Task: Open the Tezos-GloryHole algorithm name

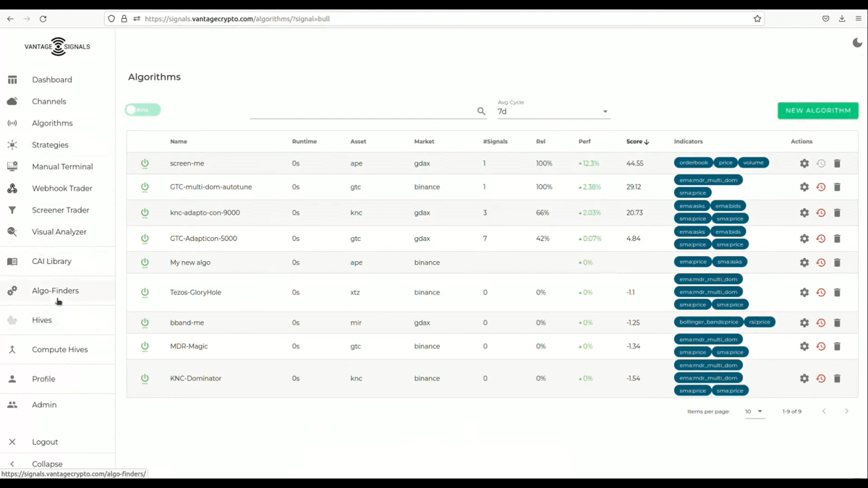Action: click(195, 292)
